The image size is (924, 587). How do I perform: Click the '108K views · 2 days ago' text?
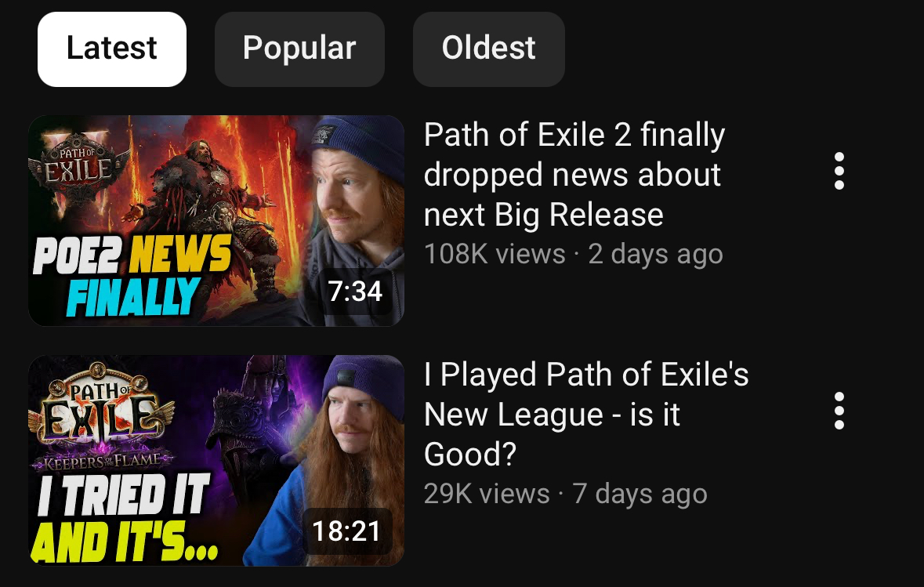point(574,254)
